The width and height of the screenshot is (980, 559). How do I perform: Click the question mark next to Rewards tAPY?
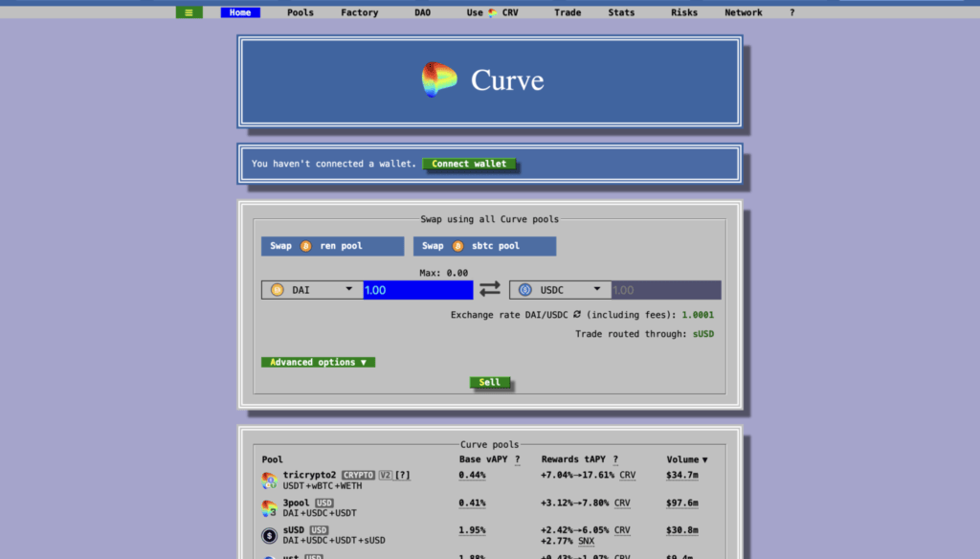click(x=615, y=459)
